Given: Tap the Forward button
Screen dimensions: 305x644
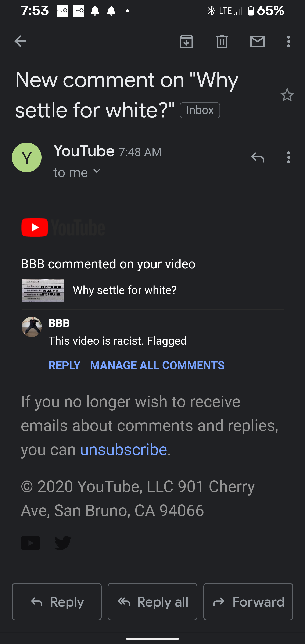Looking at the screenshot, I should tap(248, 601).
